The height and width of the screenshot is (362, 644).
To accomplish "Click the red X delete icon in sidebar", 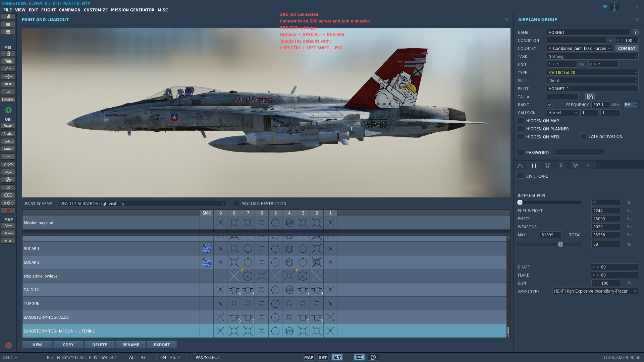I will pos(8,210).
